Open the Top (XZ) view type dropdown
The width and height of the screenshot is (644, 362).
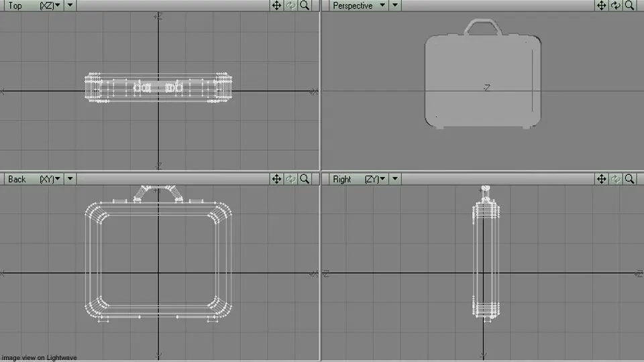click(x=34, y=5)
